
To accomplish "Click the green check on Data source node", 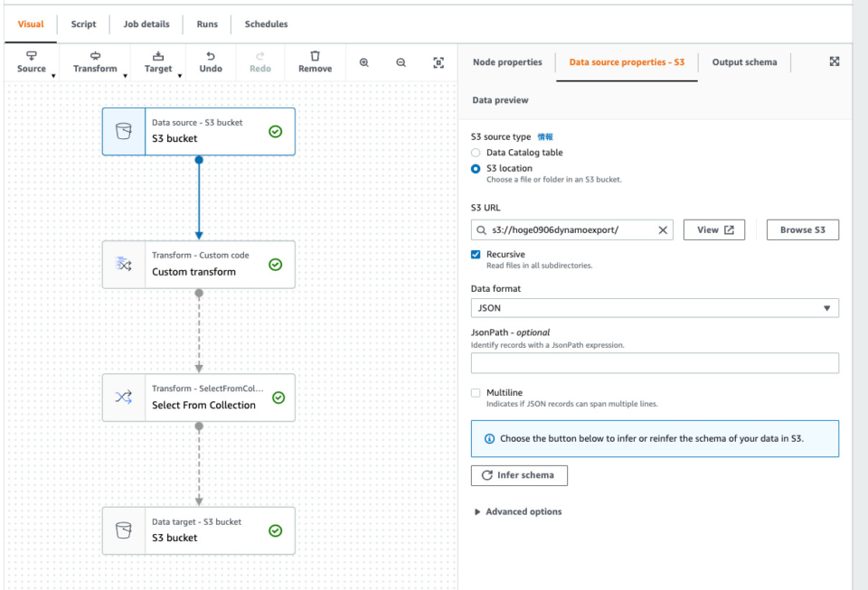I will pyautogui.click(x=275, y=132).
